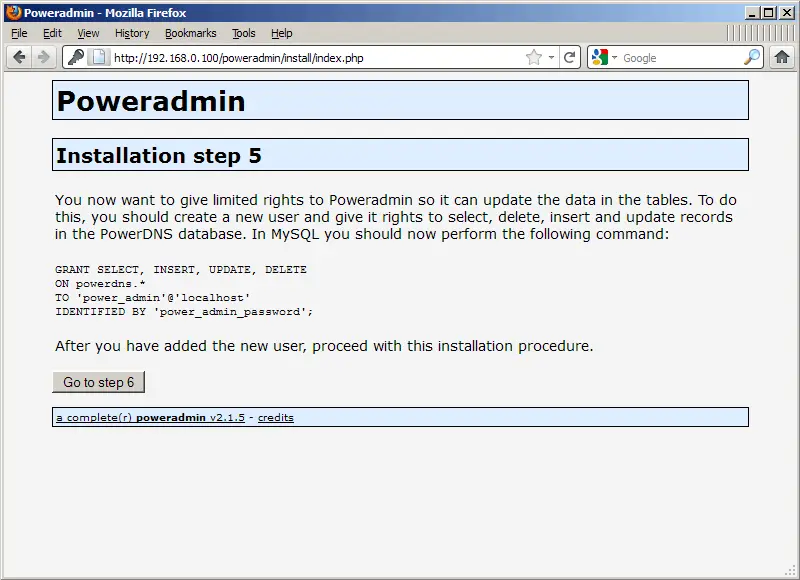Open the Edit menu
800x580 pixels.
[52, 33]
